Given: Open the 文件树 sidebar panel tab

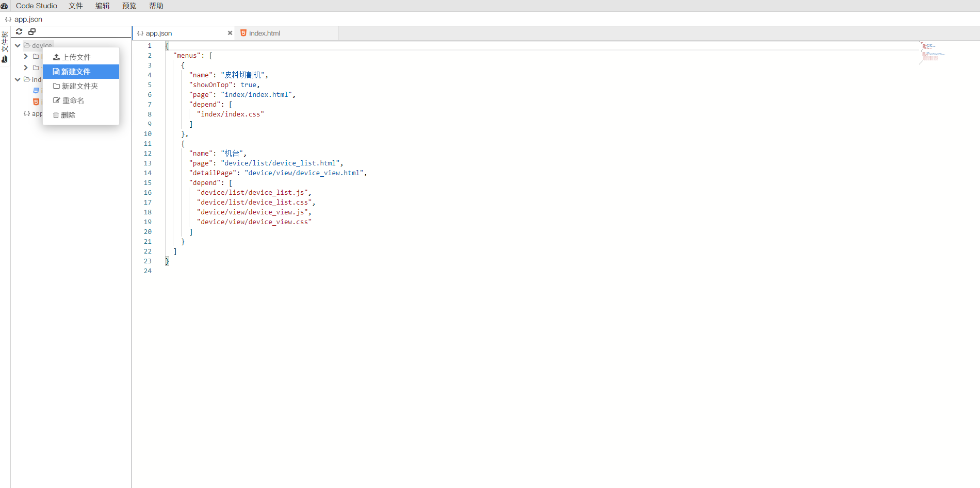Looking at the screenshot, I should tap(5, 42).
